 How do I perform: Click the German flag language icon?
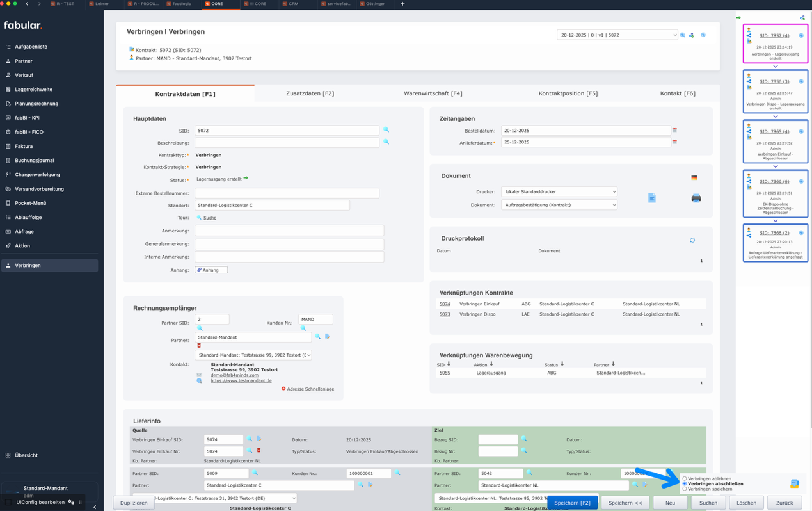point(694,177)
